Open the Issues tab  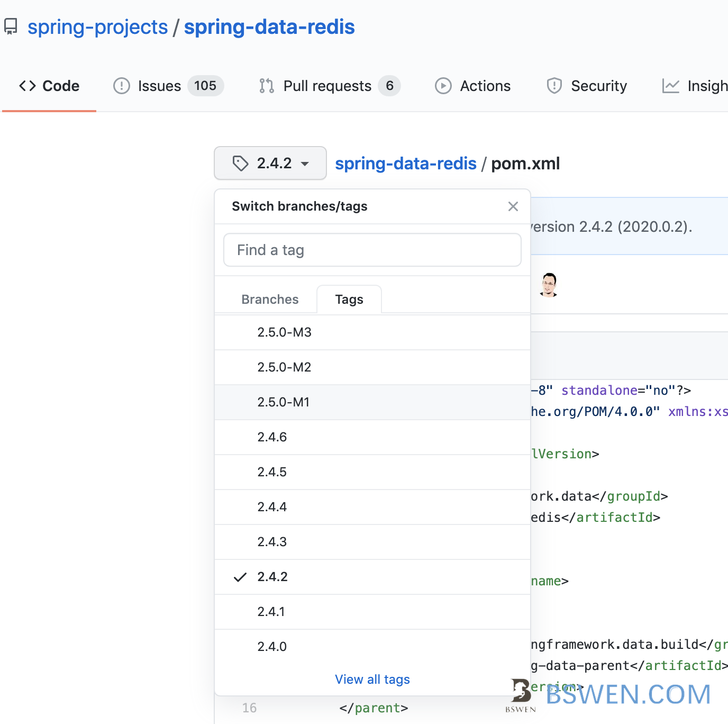pos(168,86)
